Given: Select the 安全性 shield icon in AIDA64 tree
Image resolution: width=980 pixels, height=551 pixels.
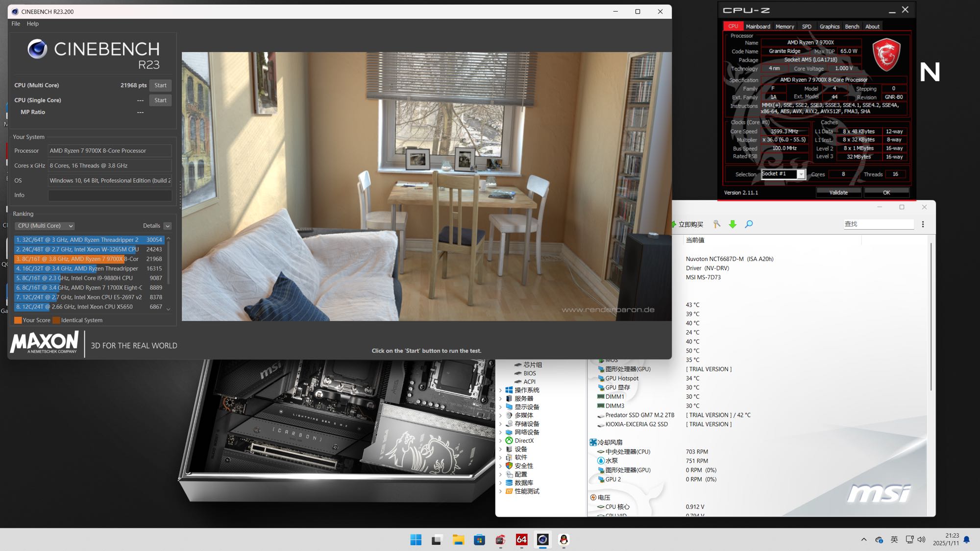Looking at the screenshot, I should 509,466.
